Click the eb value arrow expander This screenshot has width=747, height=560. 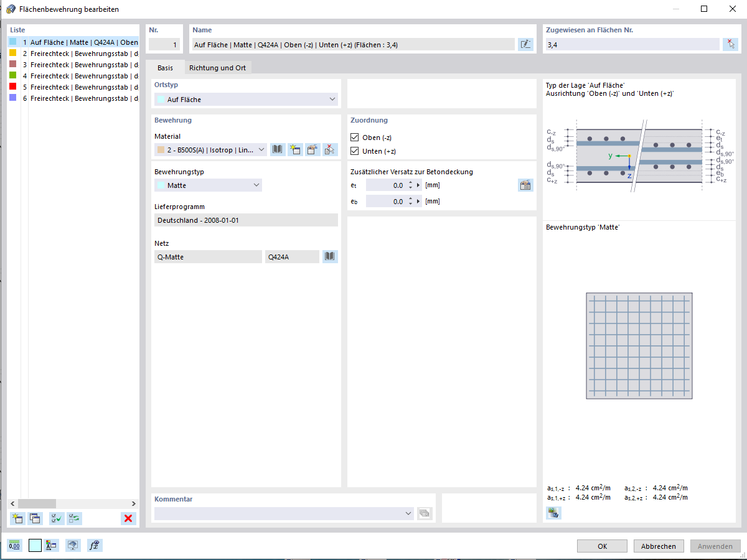419,202
